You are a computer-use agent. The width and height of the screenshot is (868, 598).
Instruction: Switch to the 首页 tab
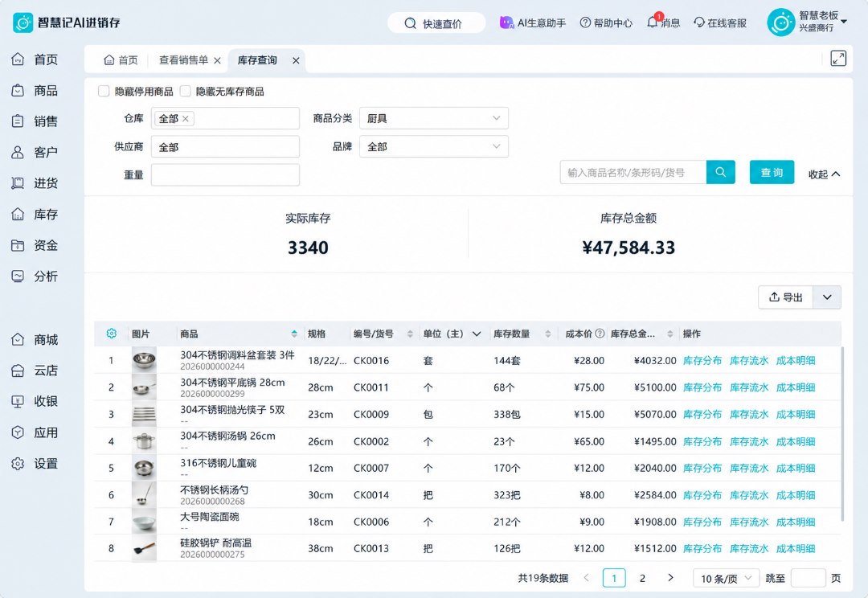[121, 59]
